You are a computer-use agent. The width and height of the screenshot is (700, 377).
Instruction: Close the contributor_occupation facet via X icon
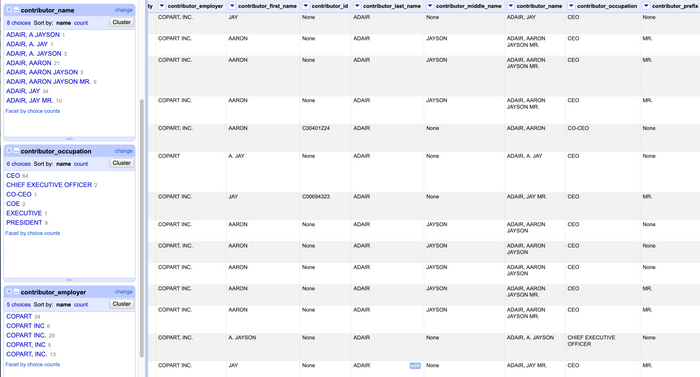coord(9,151)
